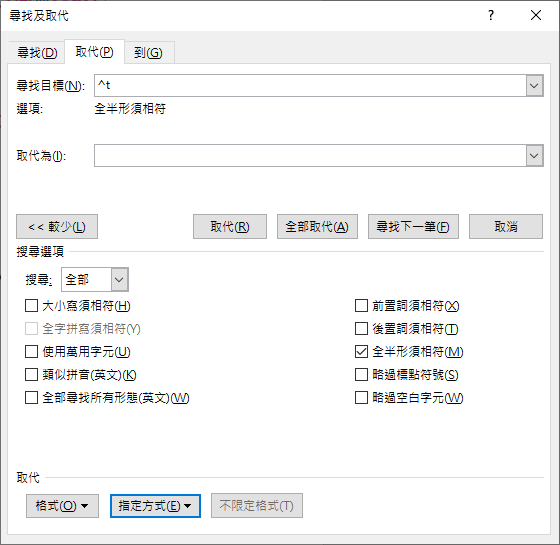Click the 取代為(I) label

pos(41,156)
